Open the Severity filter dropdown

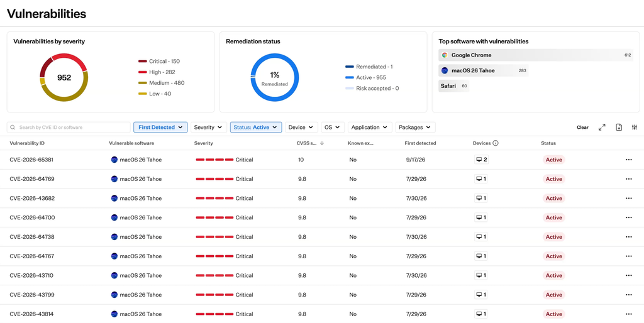[x=209, y=127]
